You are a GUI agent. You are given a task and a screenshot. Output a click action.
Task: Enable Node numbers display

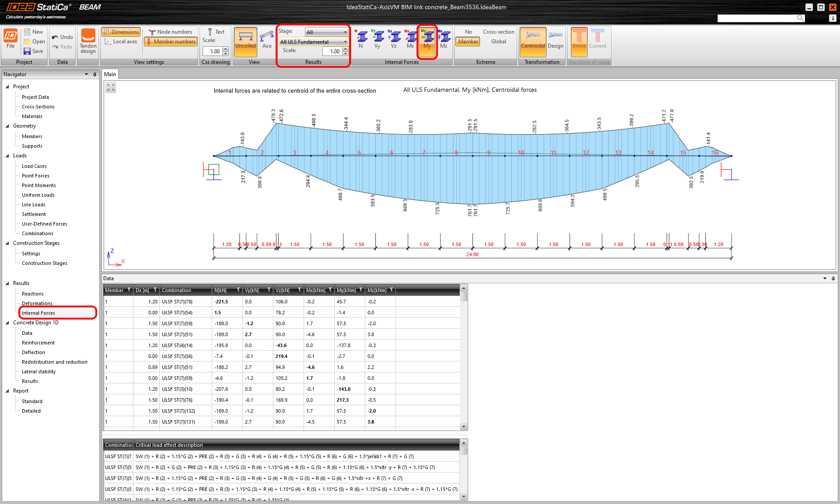coord(171,32)
